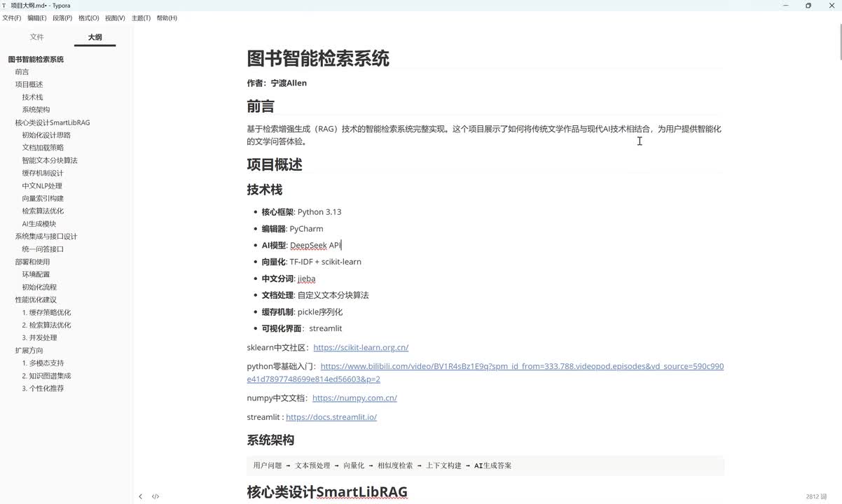Click the 项目概述 heading in document
The image size is (842, 504).
pos(275,164)
